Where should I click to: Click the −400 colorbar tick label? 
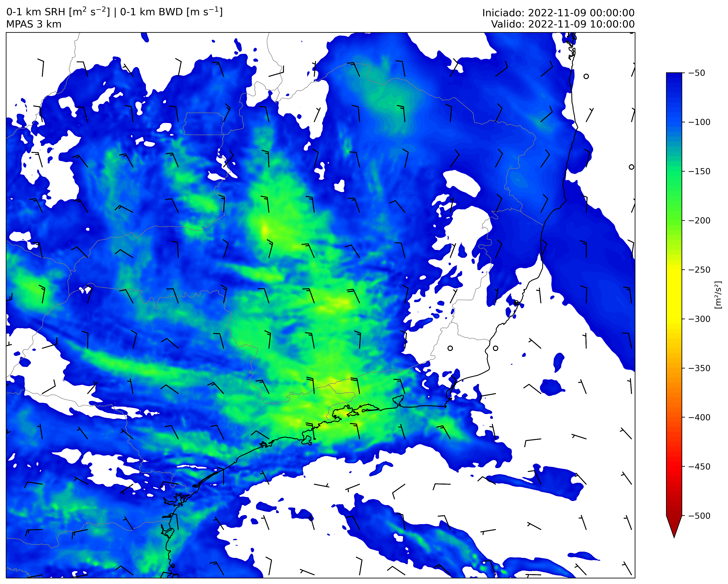(x=699, y=418)
